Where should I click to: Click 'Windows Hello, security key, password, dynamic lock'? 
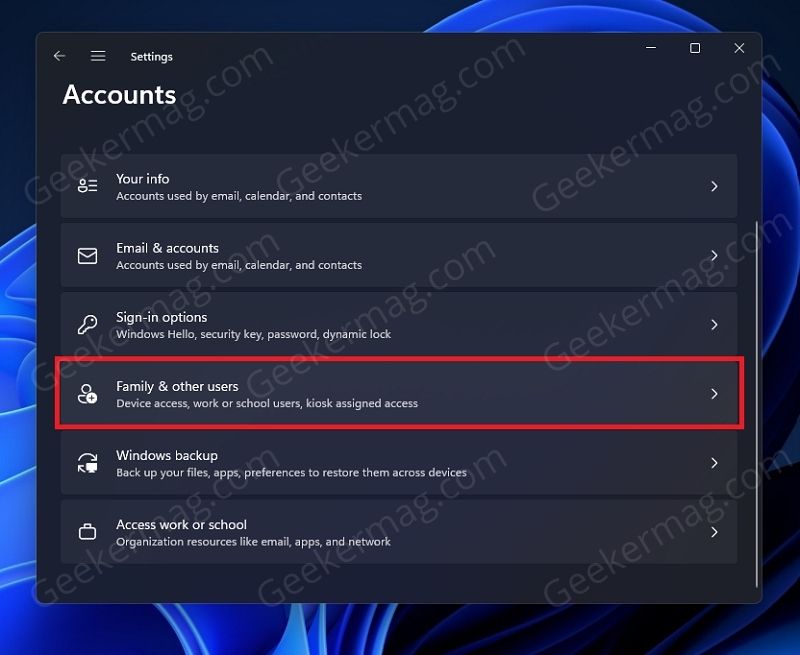pos(254,334)
